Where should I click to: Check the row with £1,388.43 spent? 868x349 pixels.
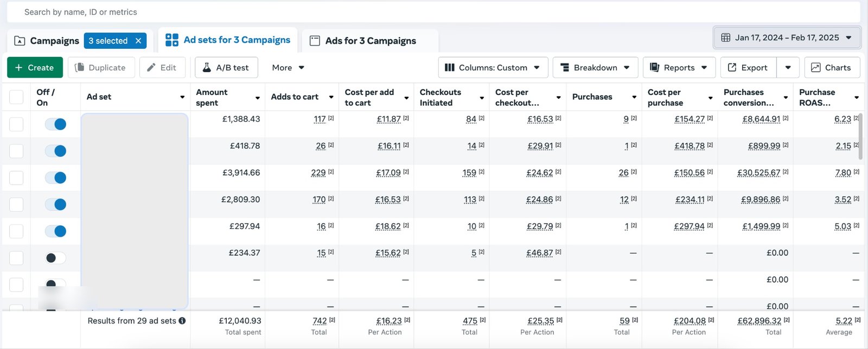pyautogui.click(x=16, y=124)
